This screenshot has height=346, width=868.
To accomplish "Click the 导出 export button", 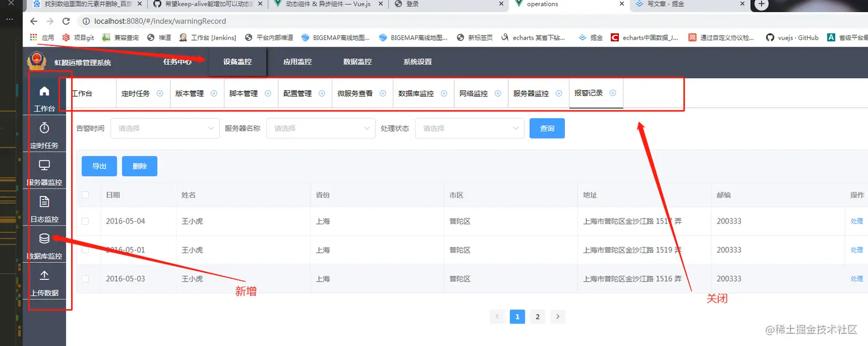I will point(99,166).
